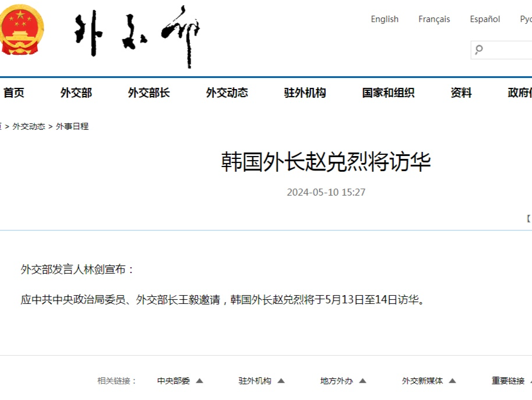This screenshot has height=400, width=532.
Task: Click the paragraph about 王毅 invitation
Action: click(223, 300)
